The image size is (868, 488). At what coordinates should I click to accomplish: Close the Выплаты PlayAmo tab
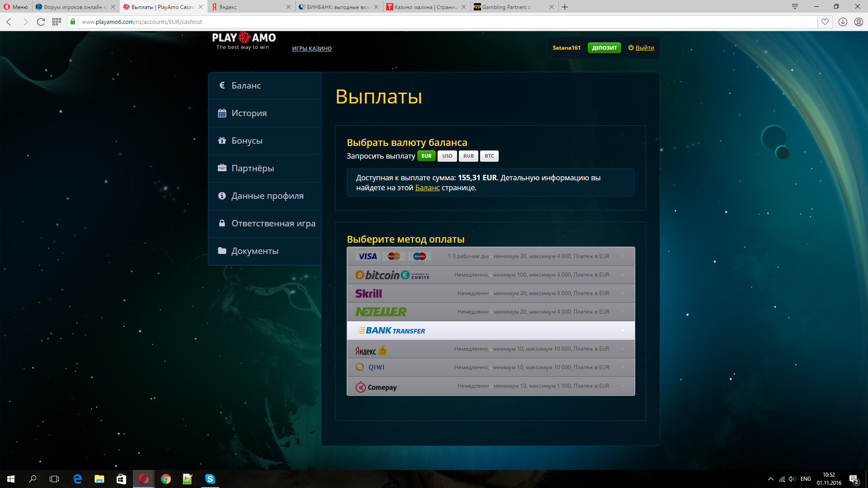(201, 7)
